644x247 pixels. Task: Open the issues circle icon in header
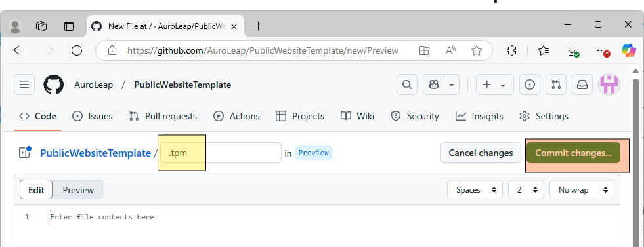click(530, 85)
